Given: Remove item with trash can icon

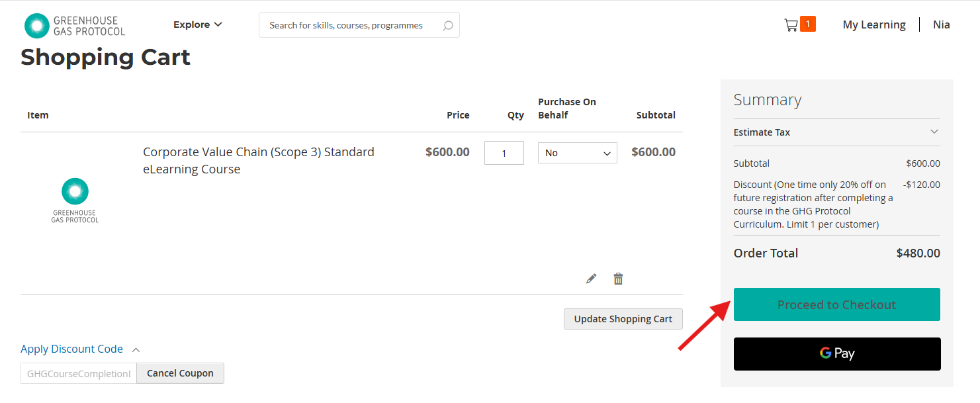Looking at the screenshot, I should coord(618,279).
